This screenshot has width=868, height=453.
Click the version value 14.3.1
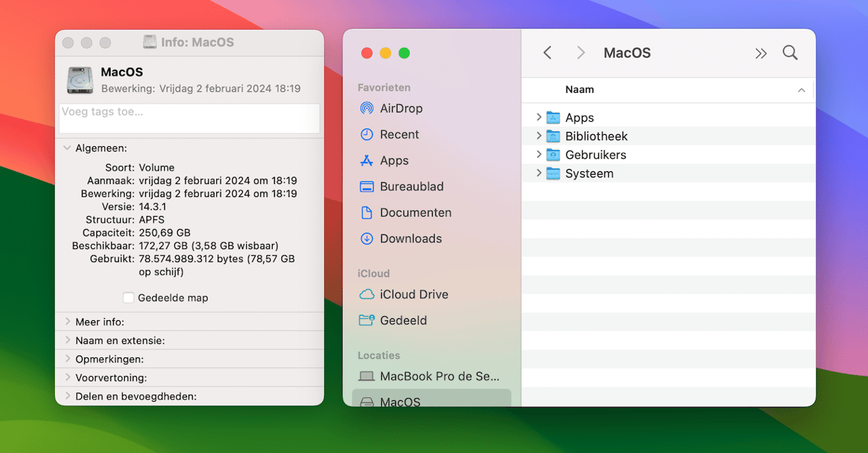coord(153,207)
